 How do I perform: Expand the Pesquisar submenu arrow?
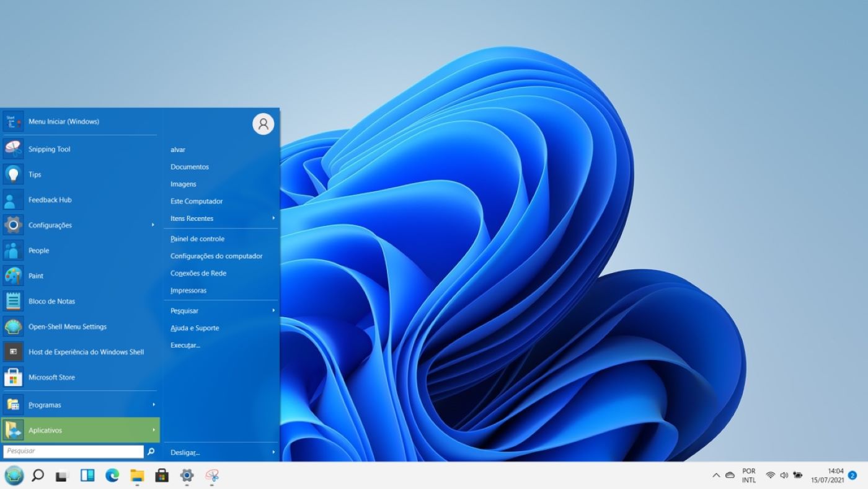point(273,310)
